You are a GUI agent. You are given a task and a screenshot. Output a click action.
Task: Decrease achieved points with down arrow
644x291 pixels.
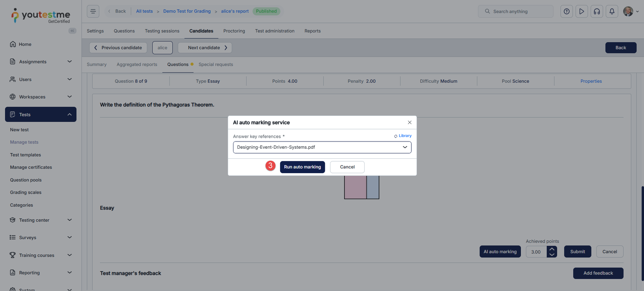pos(552,254)
